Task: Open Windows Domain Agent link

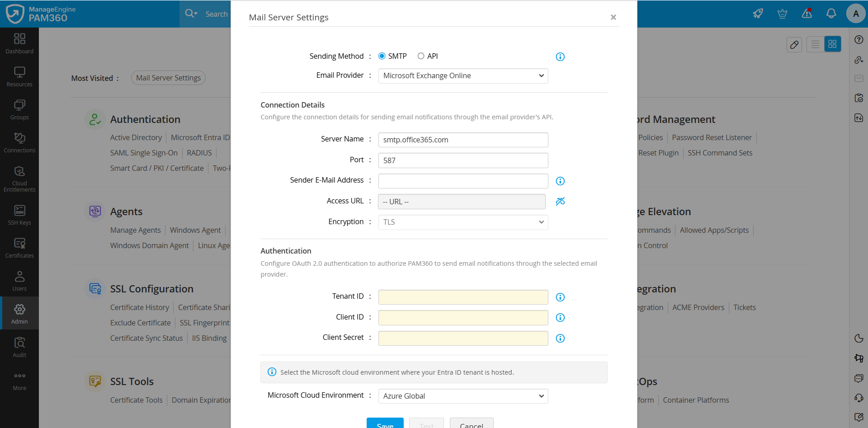Action: point(149,245)
